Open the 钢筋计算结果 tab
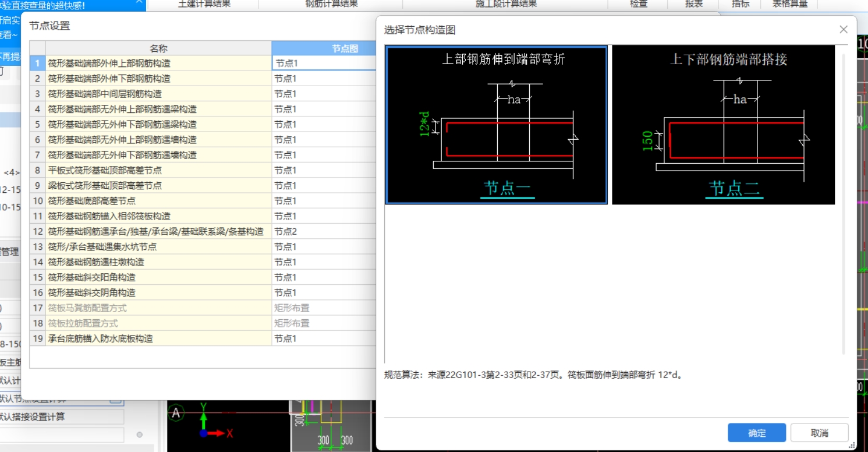 pos(331,4)
